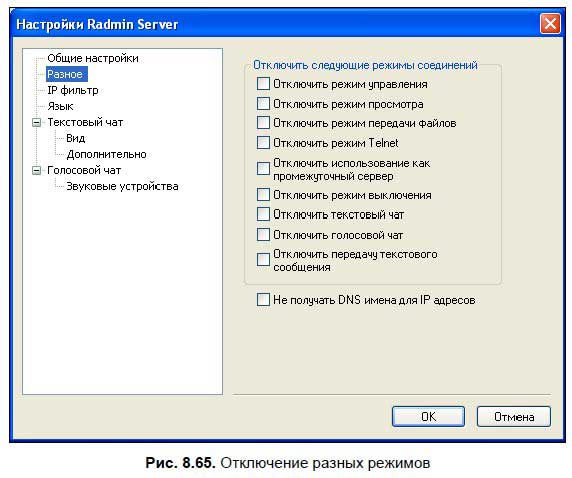Tick "Отключить текстовый чат" checkbox

tap(263, 214)
